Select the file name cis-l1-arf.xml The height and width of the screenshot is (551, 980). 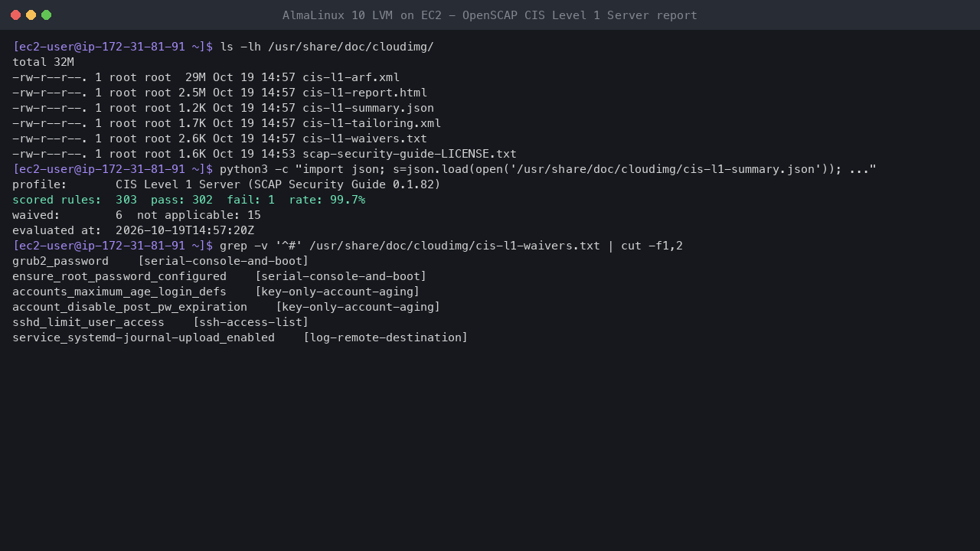[351, 77]
